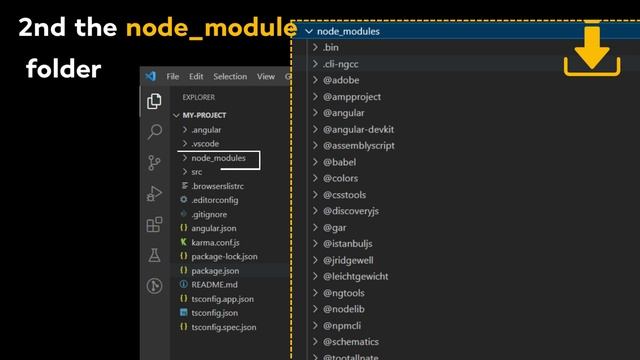The image size is (640, 360).
Task: Expand the @angular folder chevron
Action: point(316,113)
